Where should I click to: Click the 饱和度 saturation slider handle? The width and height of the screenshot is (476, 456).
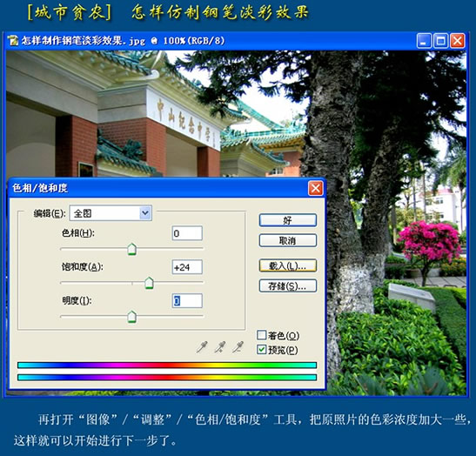pos(149,283)
